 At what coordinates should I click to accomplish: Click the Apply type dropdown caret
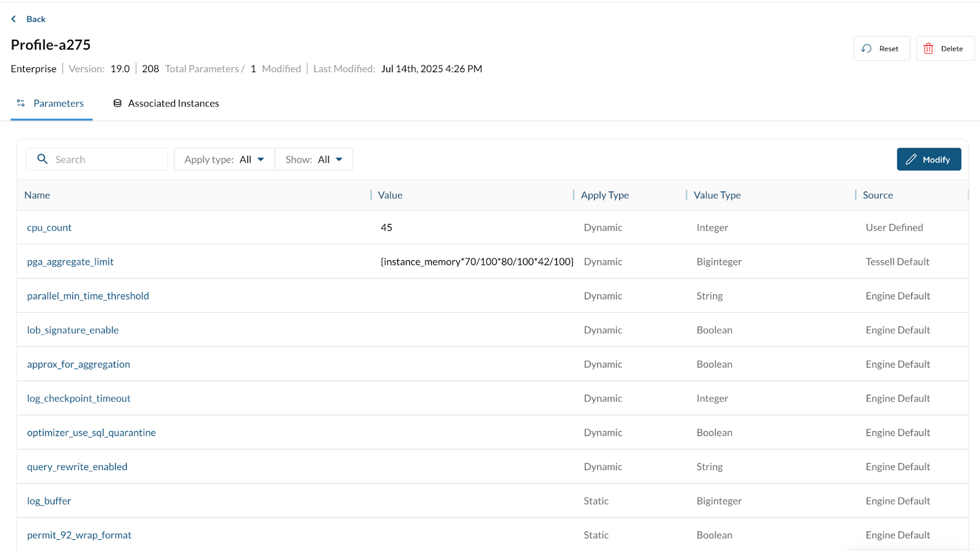261,159
